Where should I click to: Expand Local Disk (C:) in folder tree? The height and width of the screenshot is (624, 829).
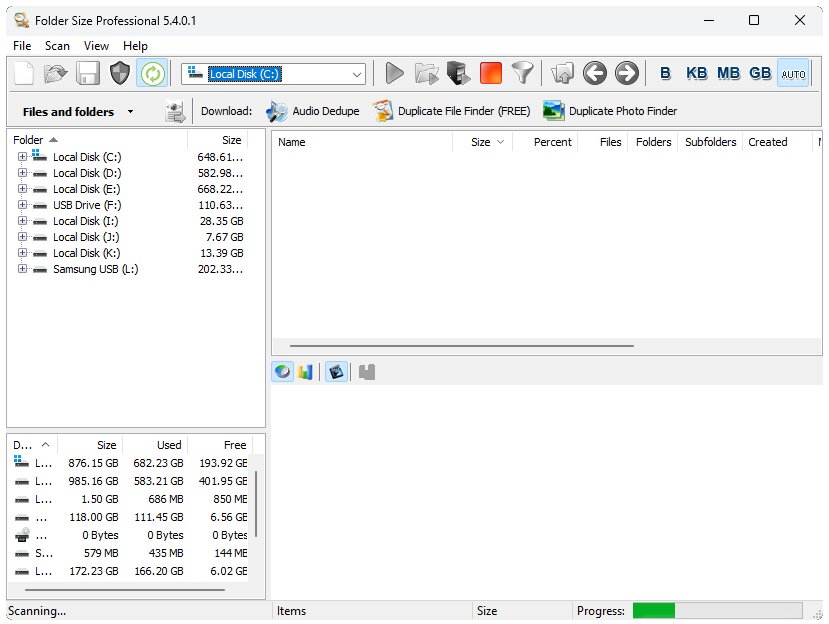[22, 157]
